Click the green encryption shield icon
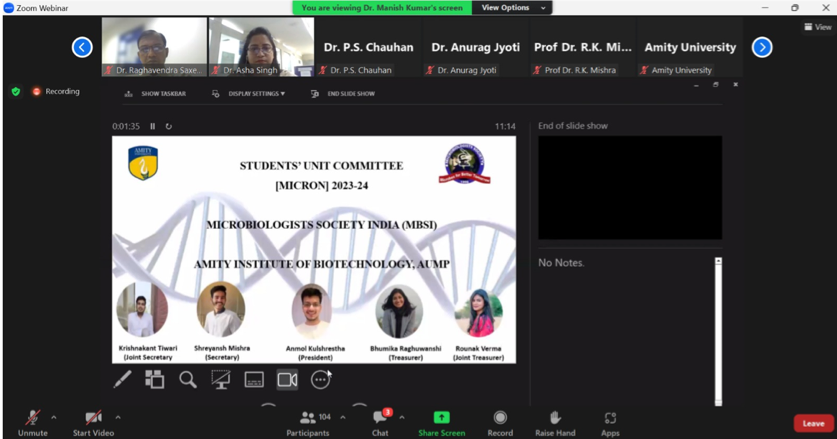 16,92
